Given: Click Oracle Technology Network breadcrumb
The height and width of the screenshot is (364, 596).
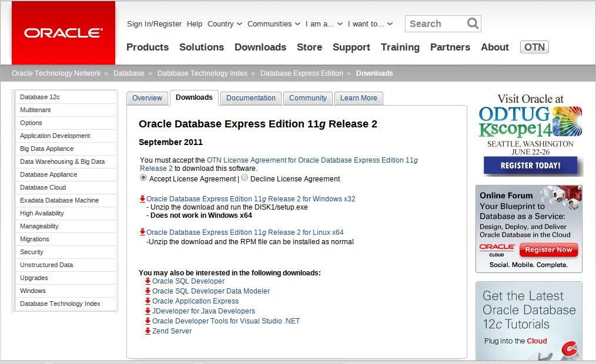Looking at the screenshot, I should click(x=56, y=73).
